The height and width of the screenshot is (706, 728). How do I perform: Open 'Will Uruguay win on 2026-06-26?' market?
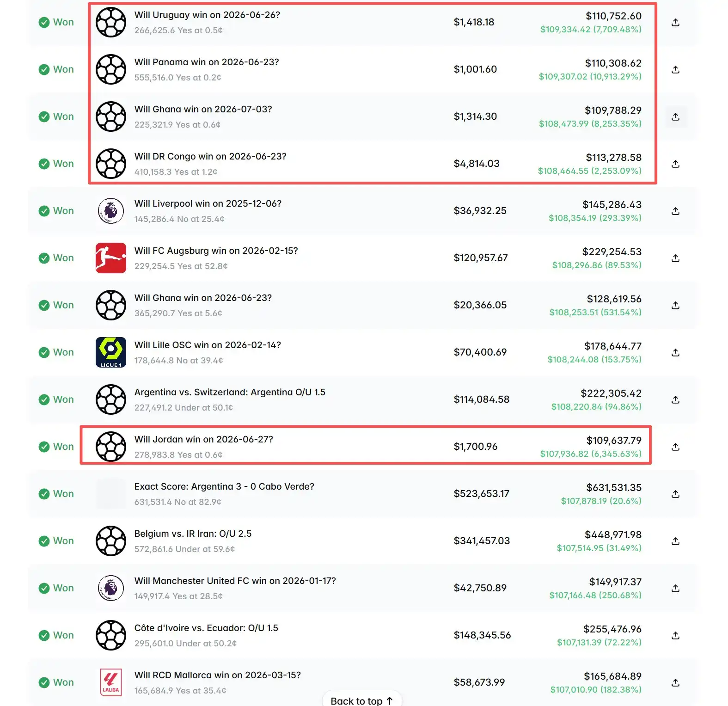207,15
